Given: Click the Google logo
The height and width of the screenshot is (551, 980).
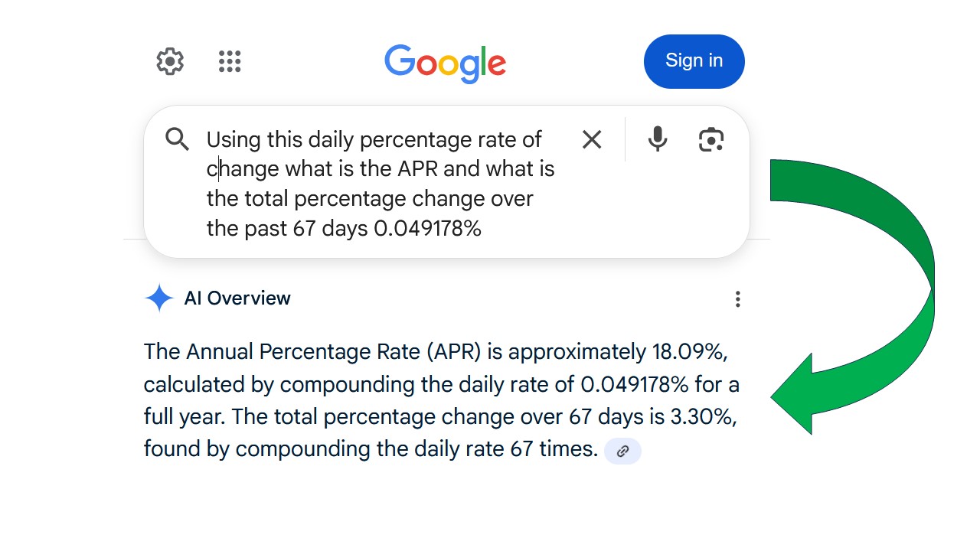Looking at the screenshot, I should click(445, 63).
